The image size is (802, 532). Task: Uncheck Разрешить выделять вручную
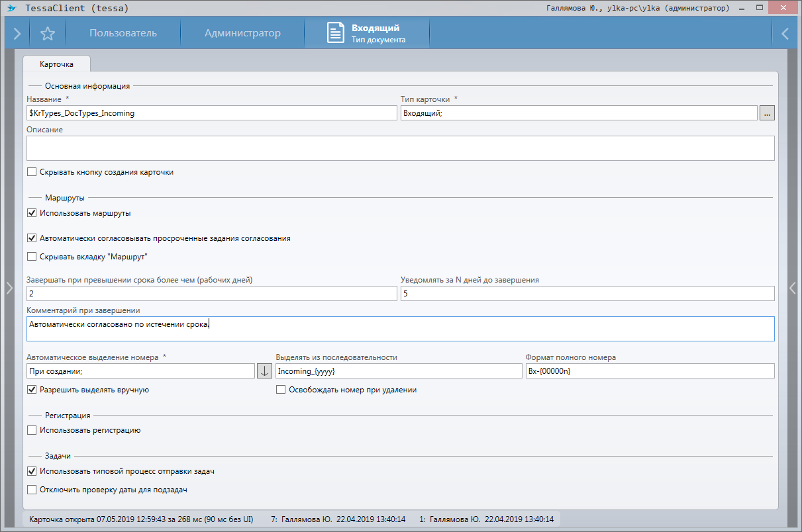(32, 390)
